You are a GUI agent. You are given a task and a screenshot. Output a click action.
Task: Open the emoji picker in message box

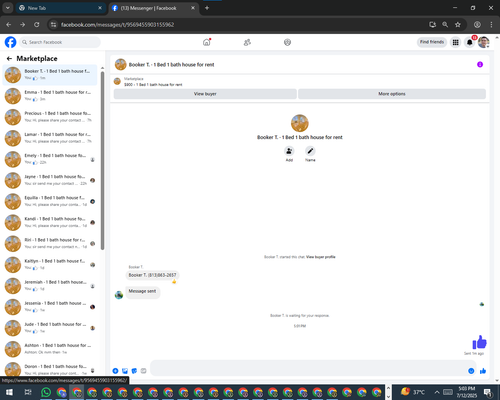coord(471,371)
